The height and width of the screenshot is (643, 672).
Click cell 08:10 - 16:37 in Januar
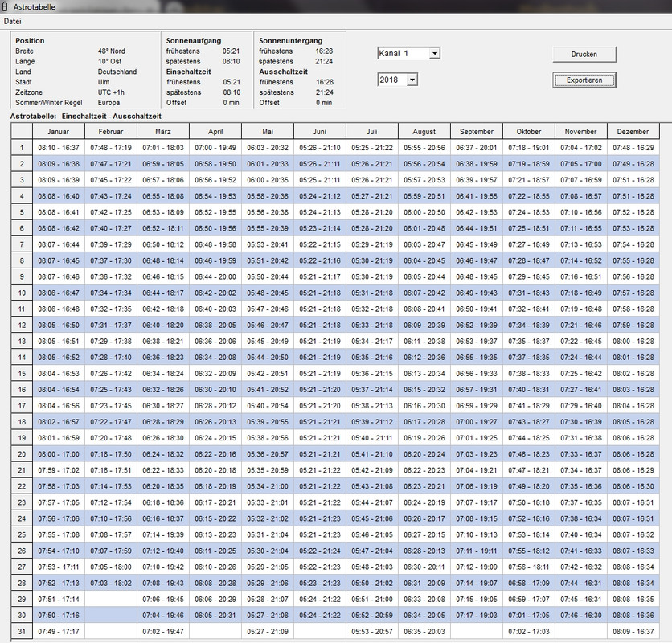pyautogui.click(x=59, y=148)
